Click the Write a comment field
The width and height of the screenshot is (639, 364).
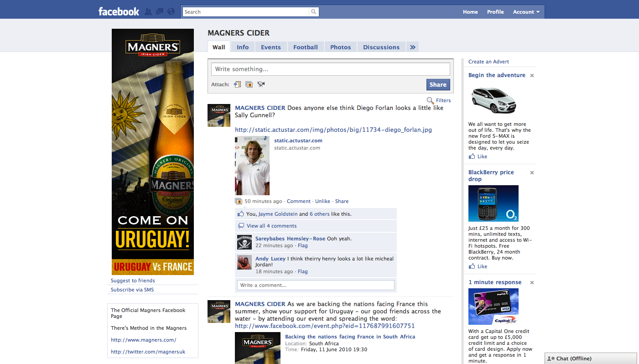(316, 285)
